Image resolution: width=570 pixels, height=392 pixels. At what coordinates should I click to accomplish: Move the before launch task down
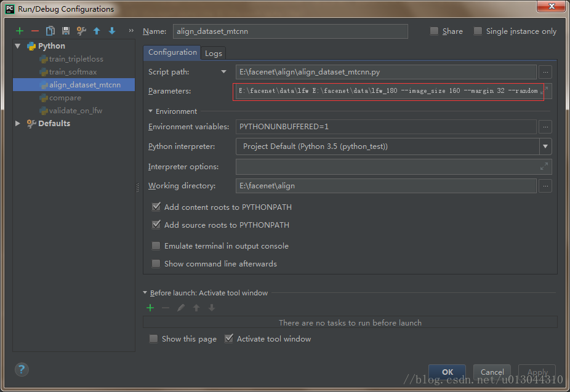[x=212, y=308]
